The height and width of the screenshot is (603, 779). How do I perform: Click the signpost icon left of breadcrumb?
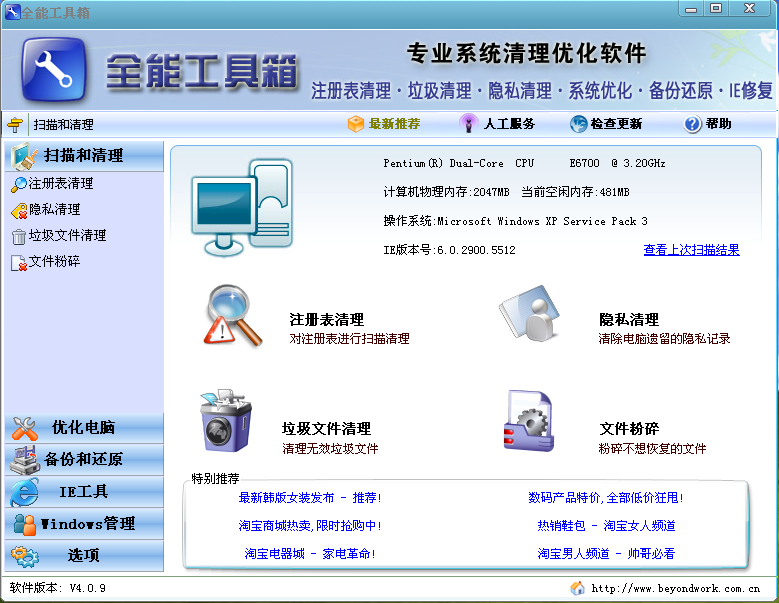coord(15,124)
